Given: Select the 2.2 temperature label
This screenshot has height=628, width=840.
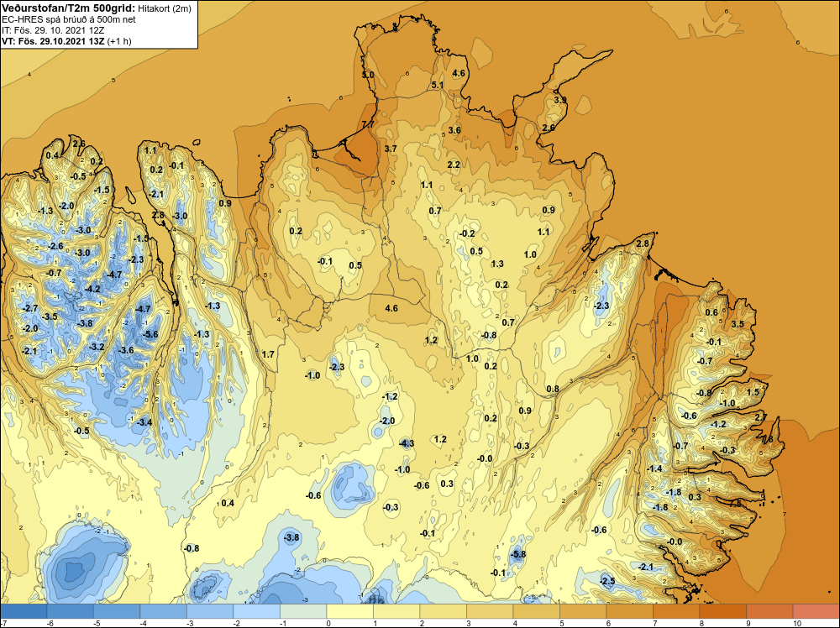Looking at the screenshot, I should 454,165.
